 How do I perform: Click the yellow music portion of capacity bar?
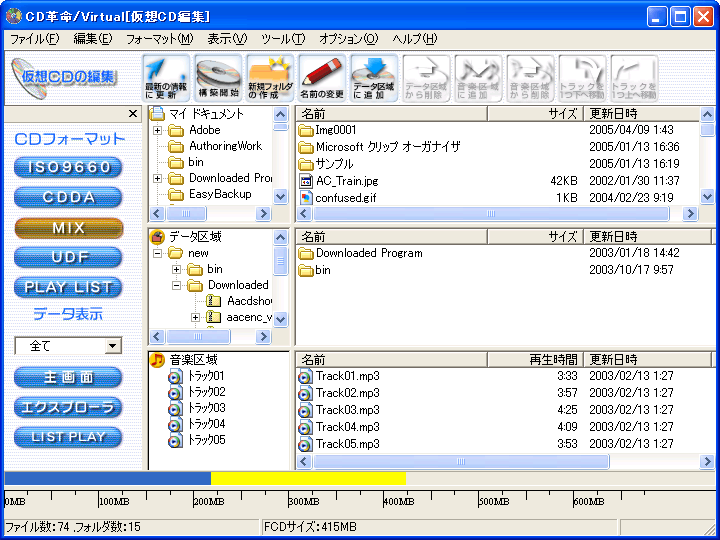click(x=308, y=478)
